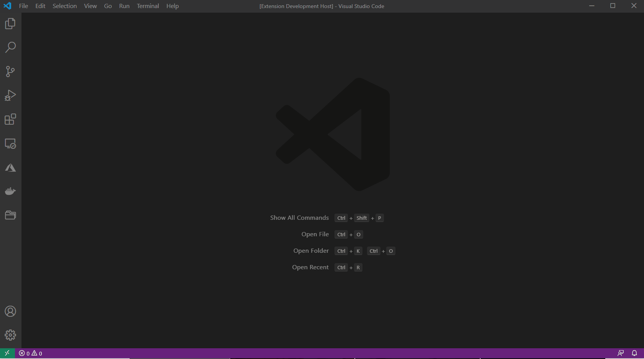Click the R key hint for Open Recent
The width and height of the screenshot is (644, 359).
[358, 267]
